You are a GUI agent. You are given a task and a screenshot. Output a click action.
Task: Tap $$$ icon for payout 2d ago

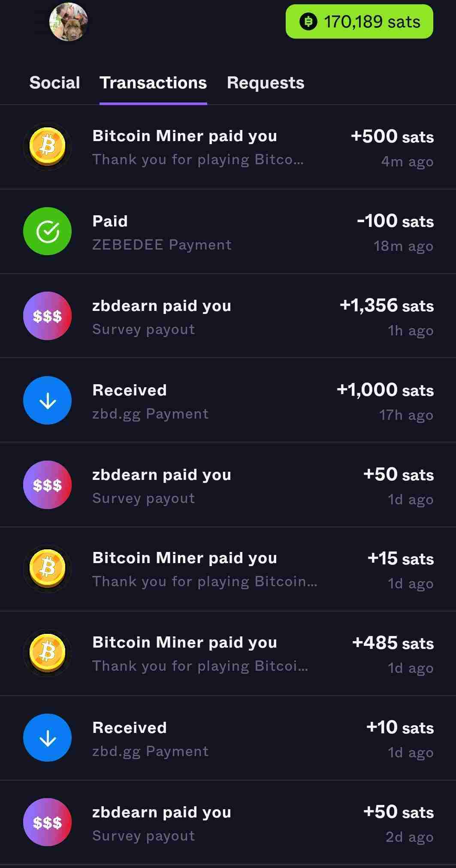click(x=47, y=822)
